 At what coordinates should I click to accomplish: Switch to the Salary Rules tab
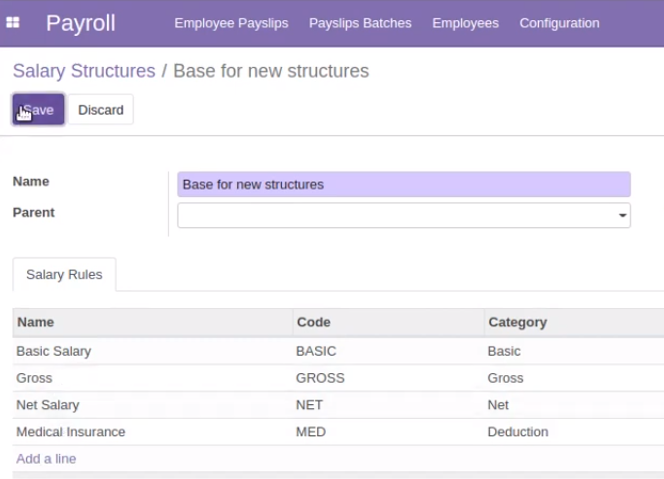[x=64, y=274]
